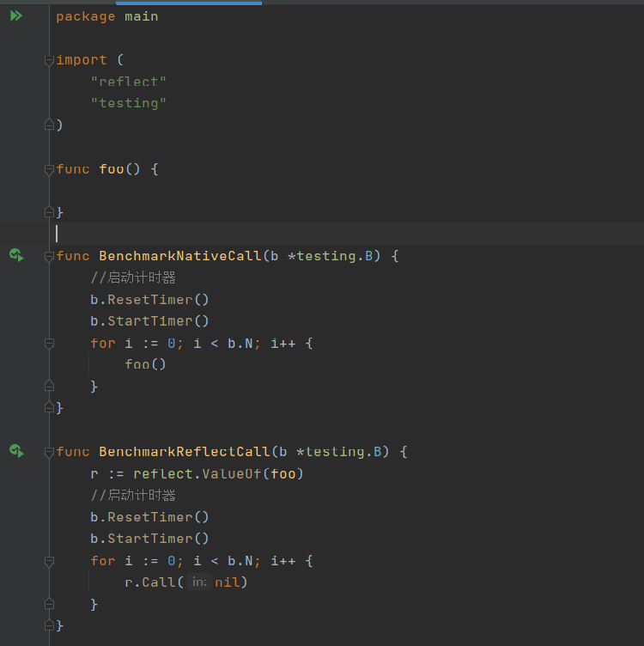Run the BenchmarkNativeCall gutter icon
Viewport: 644px width, 646px height.
(x=16, y=255)
